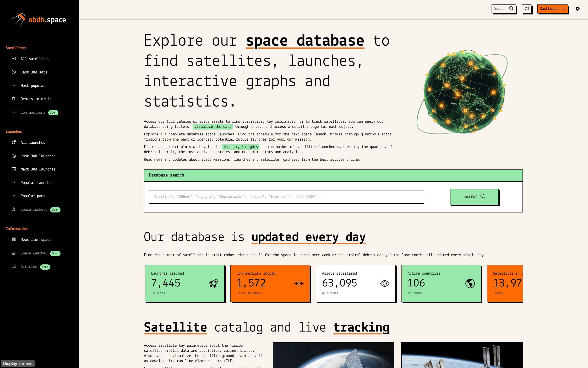Click the debris in orbit trash icon
Viewport: 588px width, 368px height.
pos(14,99)
